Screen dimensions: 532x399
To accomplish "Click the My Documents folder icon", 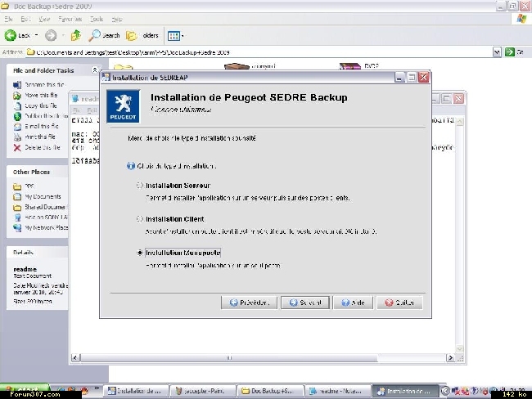I will pos(17,196).
